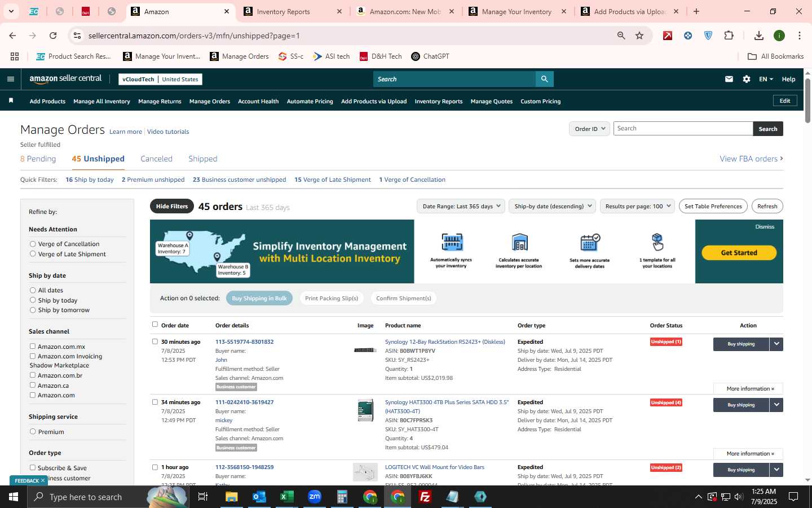The image size is (812, 508).
Task: Open Chrome extensions puzzle icon
Action: tap(729, 36)
